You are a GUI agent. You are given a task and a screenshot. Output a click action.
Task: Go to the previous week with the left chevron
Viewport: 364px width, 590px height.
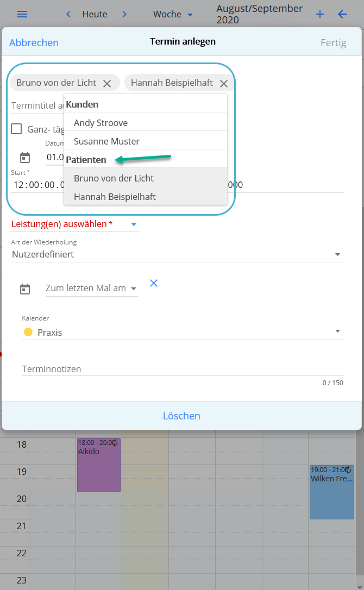(x=68, y=14)
